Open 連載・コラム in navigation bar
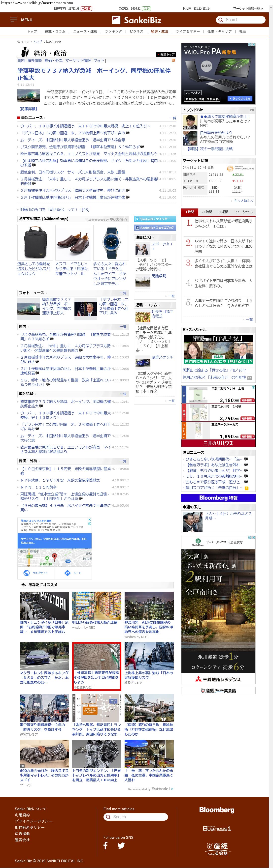 (55, 31)
